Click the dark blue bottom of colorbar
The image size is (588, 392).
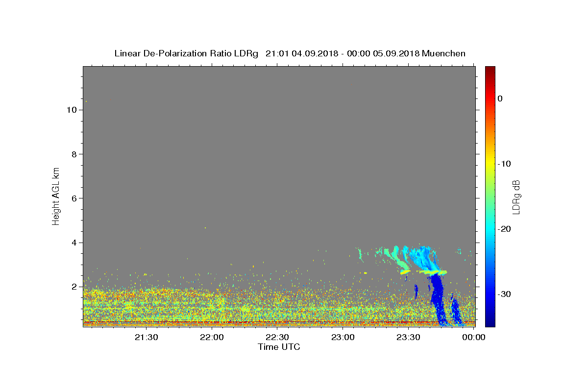(x=490, y=321)
